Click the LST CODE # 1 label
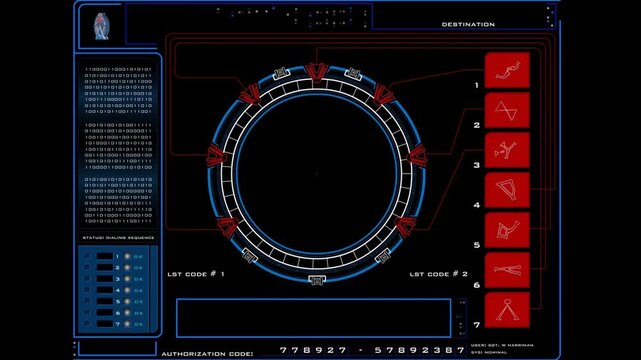 point(196,274)
